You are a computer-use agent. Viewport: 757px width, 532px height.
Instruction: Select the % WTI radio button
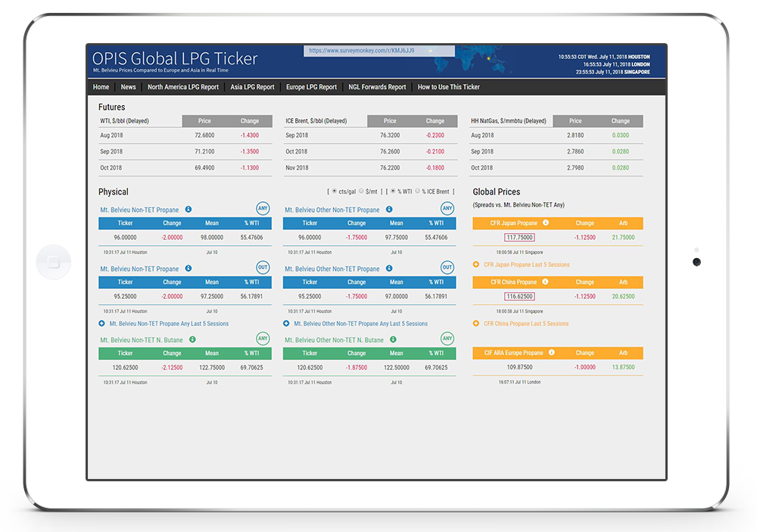[x=393, y=191]
